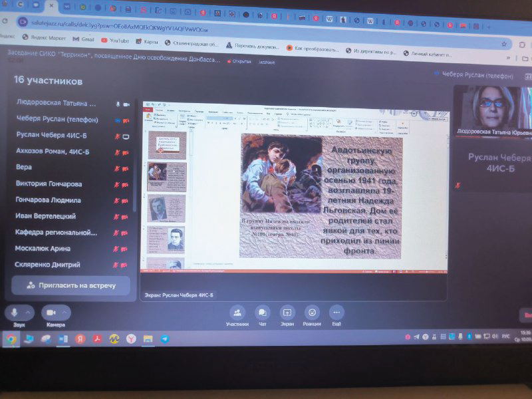The height and width of the screenshot is (399, 532).
Task: Select participant Иван Вертелецкий
Action: (x=45, y=216)
